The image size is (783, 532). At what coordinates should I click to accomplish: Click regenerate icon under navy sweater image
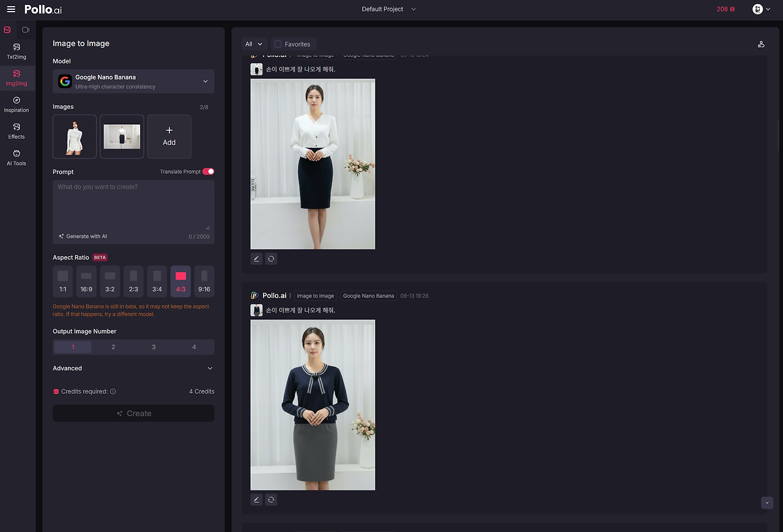(x=272, y=500)
